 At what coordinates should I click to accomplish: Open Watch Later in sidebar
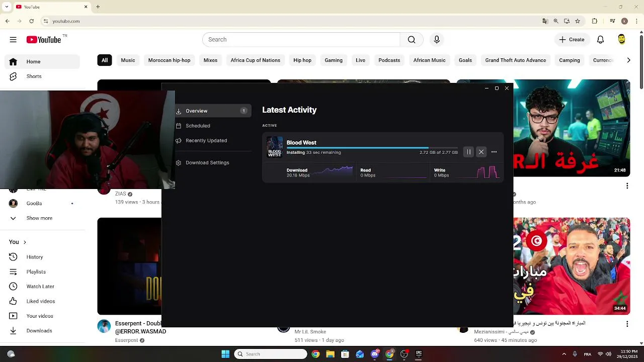point(42,287)
